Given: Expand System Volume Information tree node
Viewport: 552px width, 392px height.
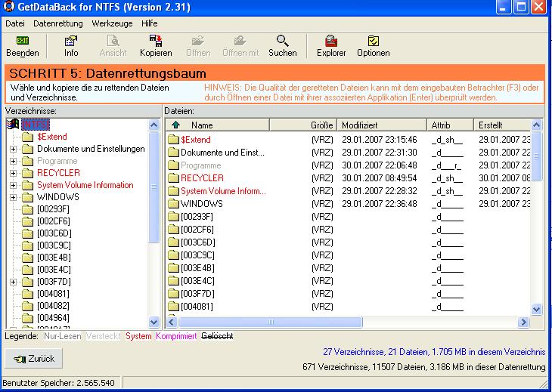Looking at the screenshot, I should click(13, 185).
